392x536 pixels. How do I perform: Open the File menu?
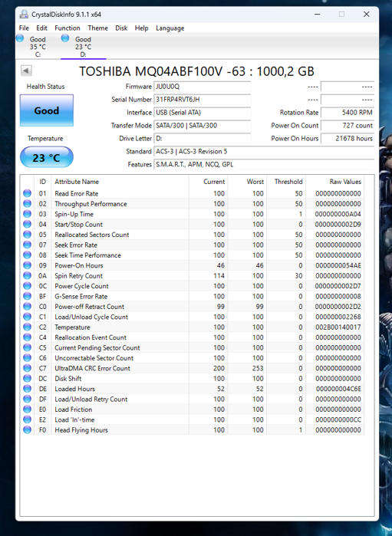point(24,28)
